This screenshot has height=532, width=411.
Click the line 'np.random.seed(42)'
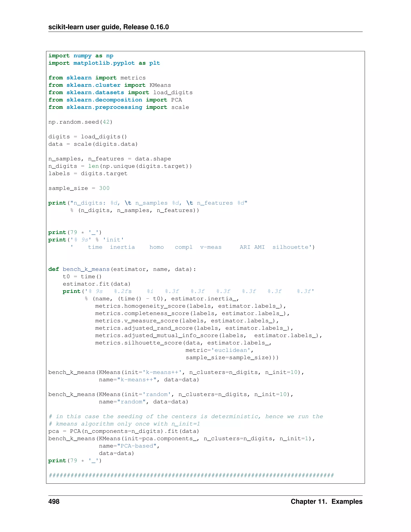pos(80,122)
